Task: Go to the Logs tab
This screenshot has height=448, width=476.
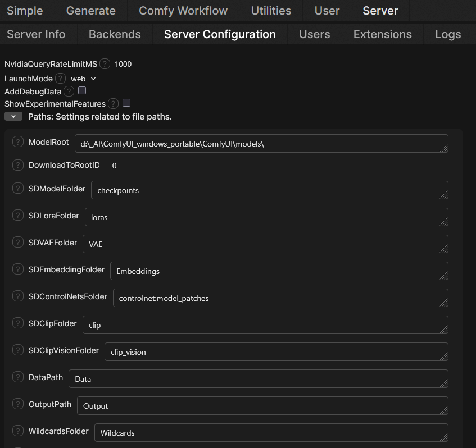Action: 448,34
